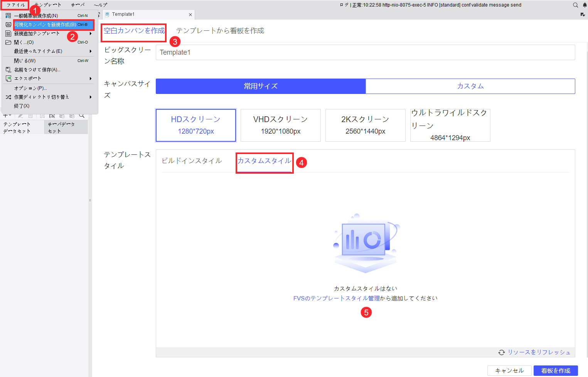Select the edit dataset pencil icon
Screen dimensions: 588x377
[20, 116]
